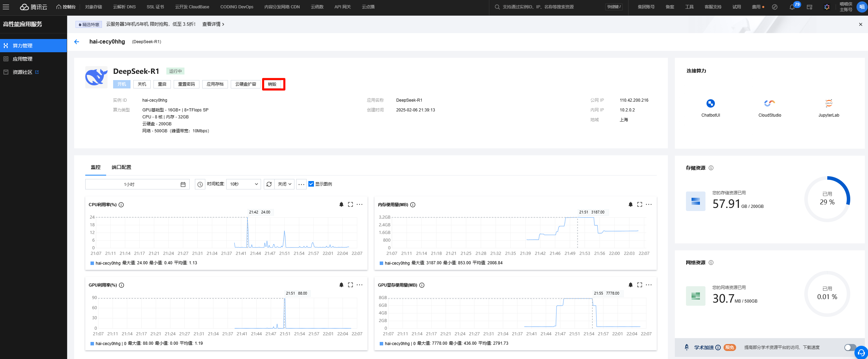Click the GPU显存使用量 info icon
The width and height of the screenshot is (868, 359).
422,285
